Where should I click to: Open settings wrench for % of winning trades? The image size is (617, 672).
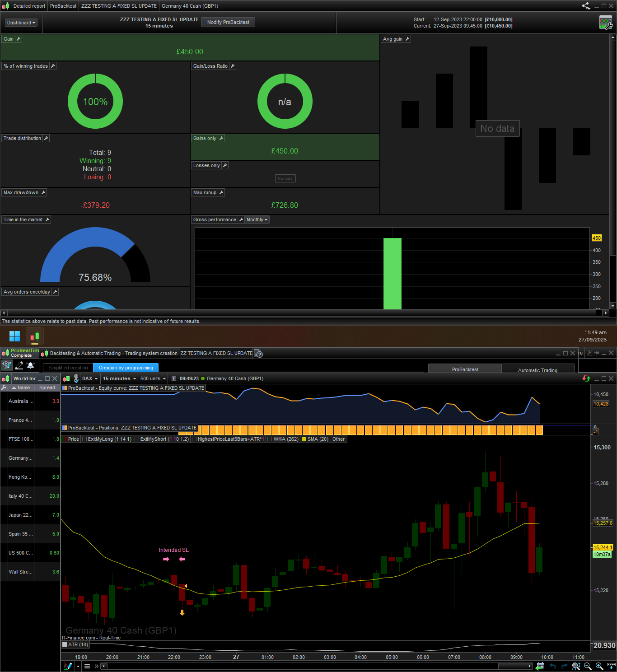pos(53,66)
